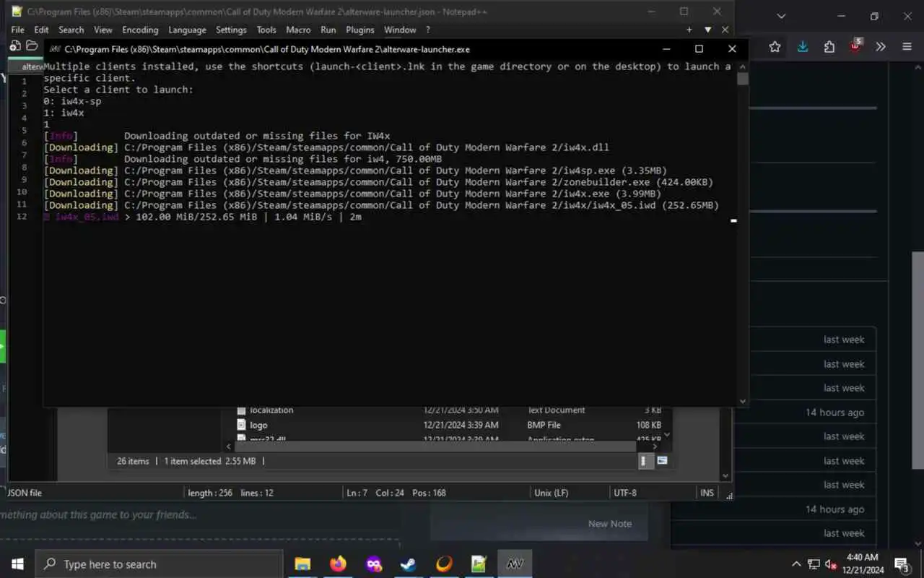Click the taskbar search box
Screen dimensions: 924x578
click(159, 564)
